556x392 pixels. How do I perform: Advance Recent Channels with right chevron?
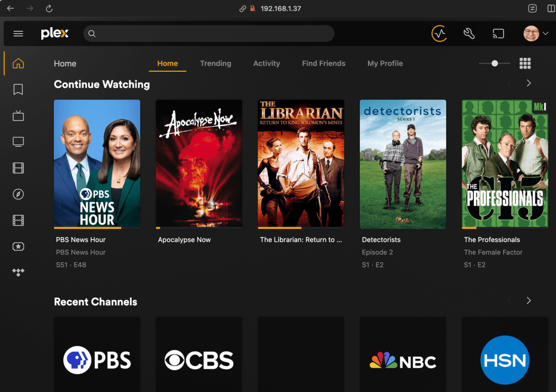[528, 301]
